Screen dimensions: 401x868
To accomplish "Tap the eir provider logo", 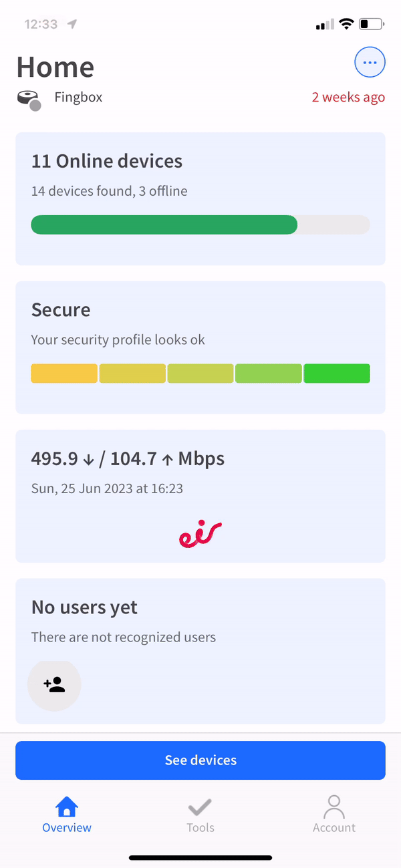I will click(200, 533).
